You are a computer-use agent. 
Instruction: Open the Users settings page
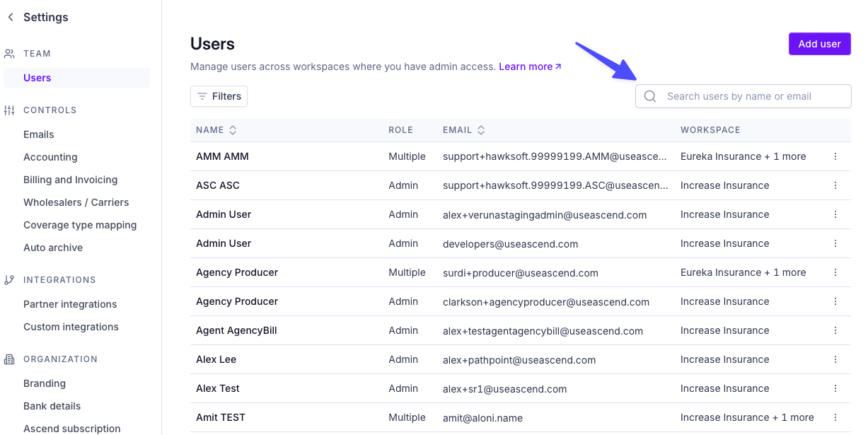(76, 78)
